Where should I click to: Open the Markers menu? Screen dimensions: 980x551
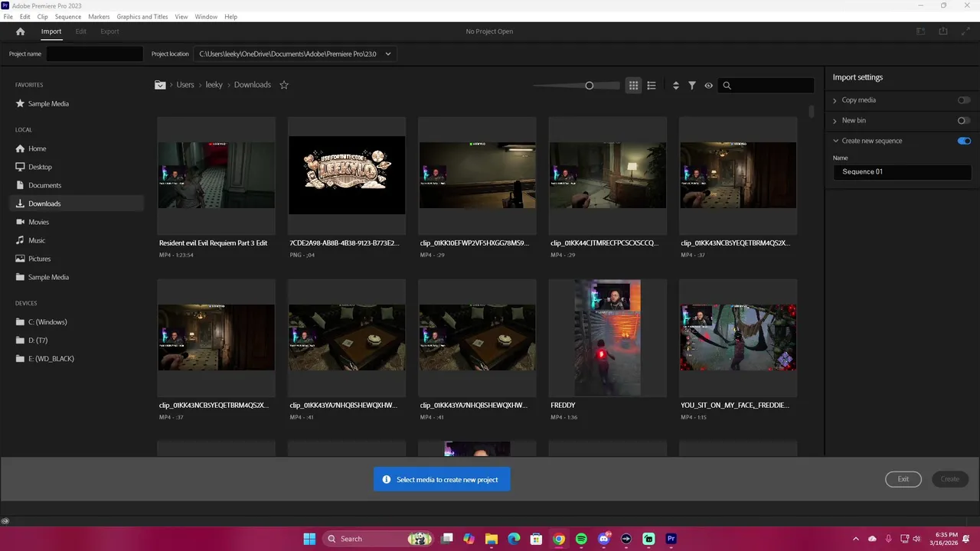coord(99,17)
